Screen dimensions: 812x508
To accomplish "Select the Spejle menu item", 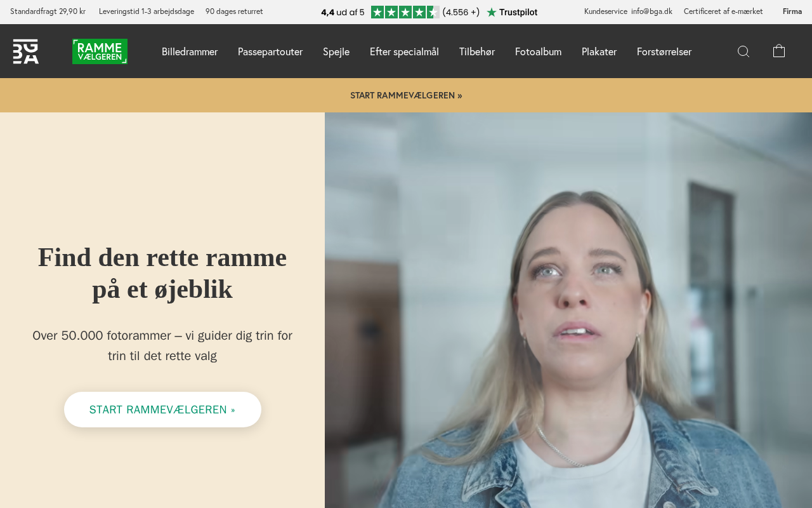I will (x=336, y=51).
